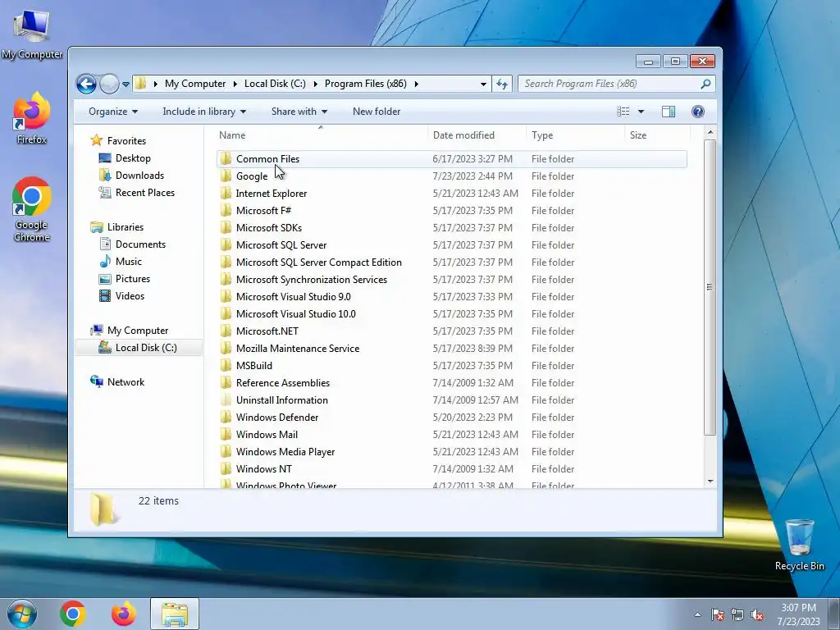This screenshot has height=630, width=840.
Task: Click the Back navigation arrow button
Action: click(x=86, y=84)
